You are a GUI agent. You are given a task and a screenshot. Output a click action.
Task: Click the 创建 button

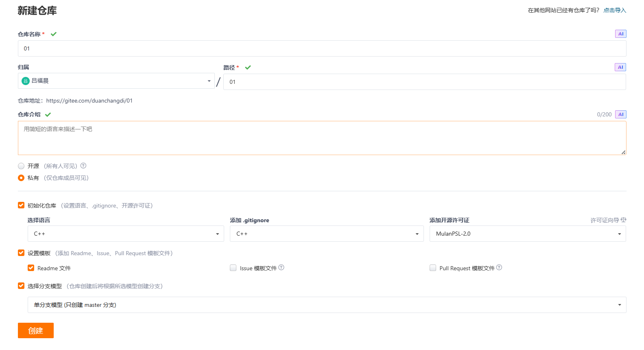point(36,330)
